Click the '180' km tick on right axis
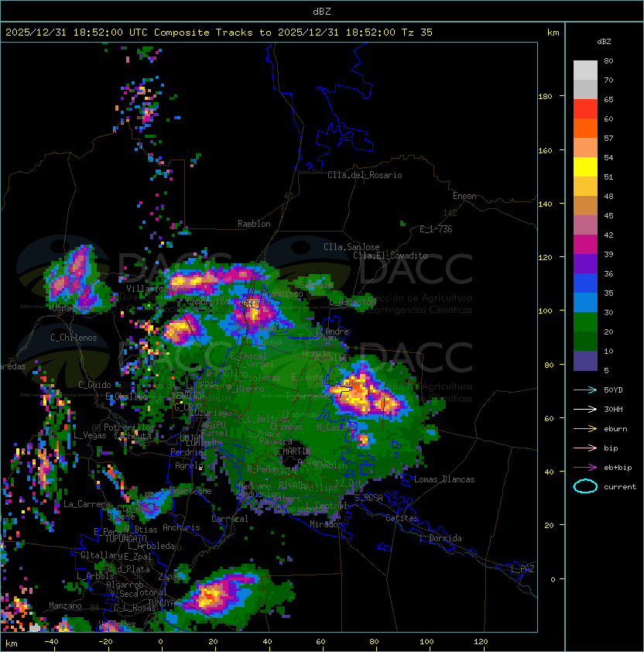This screenshot has width=644, height=652. point(545,97)
